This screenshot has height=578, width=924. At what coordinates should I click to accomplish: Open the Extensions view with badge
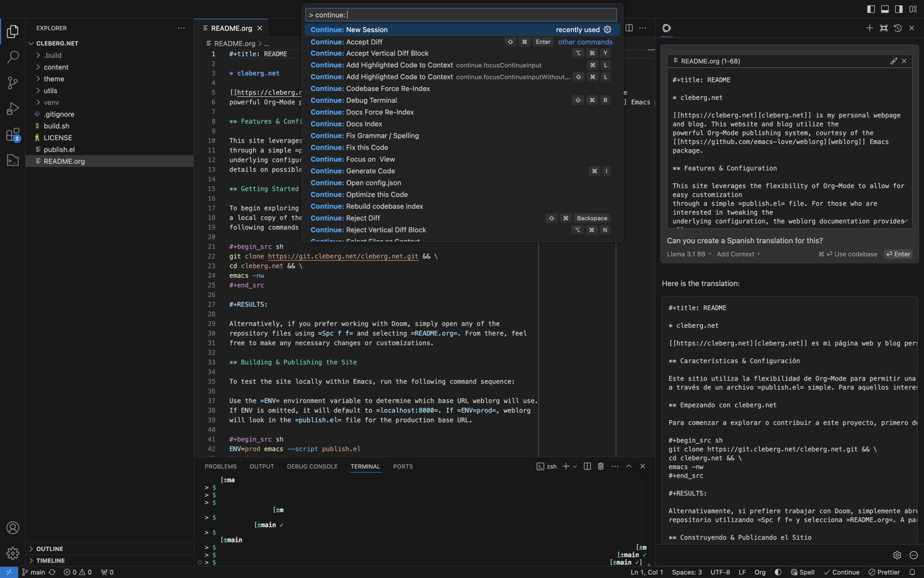(12, 135)
